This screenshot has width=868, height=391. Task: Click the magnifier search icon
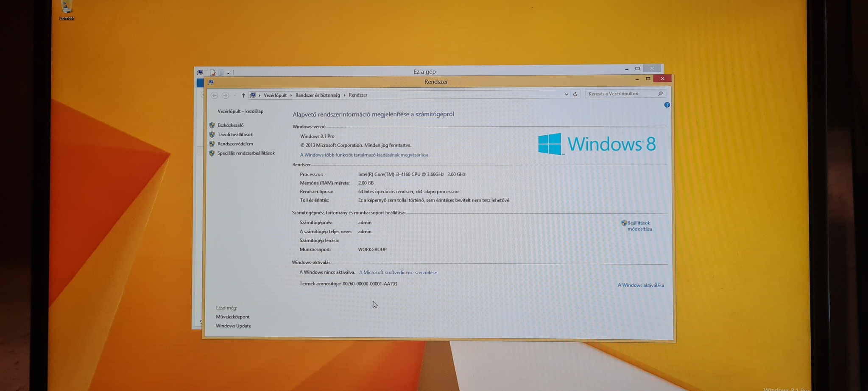click(x=660, y=93)
